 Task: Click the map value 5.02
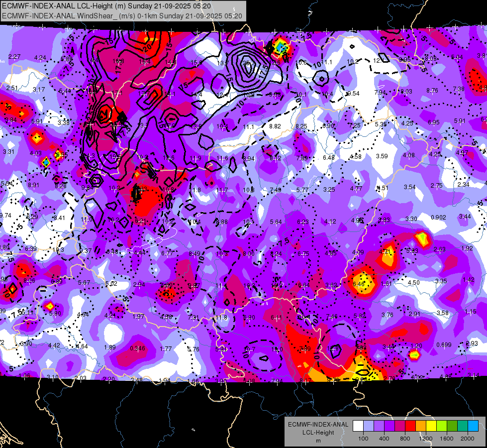(111, 284)
